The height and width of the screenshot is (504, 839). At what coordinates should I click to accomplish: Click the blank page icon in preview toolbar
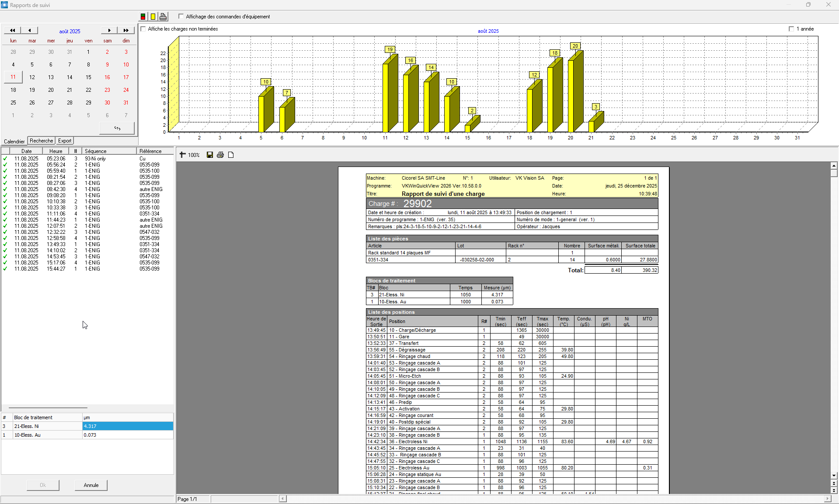(231, 155)
